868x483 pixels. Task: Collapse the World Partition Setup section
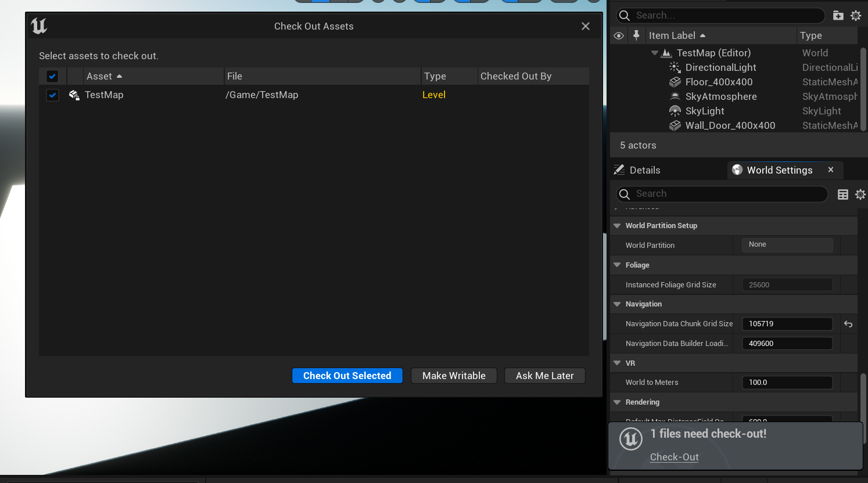[x=617, y=226]
